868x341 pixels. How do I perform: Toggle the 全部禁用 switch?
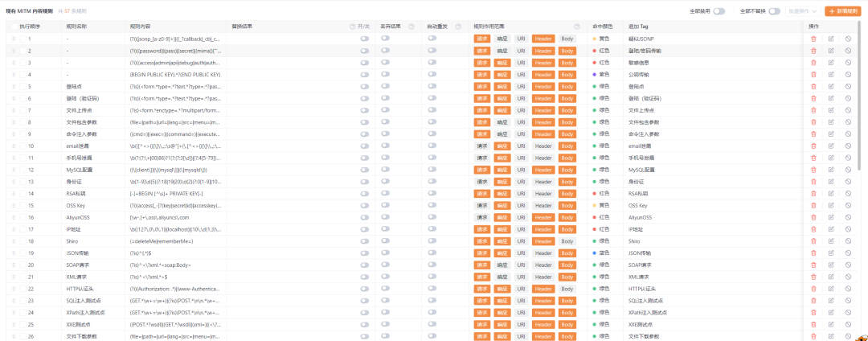coord(719,11)
